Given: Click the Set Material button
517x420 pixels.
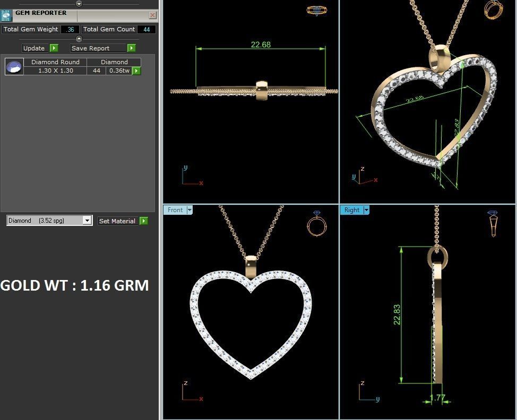Looking at the screenshot, I should coord(118,221).
